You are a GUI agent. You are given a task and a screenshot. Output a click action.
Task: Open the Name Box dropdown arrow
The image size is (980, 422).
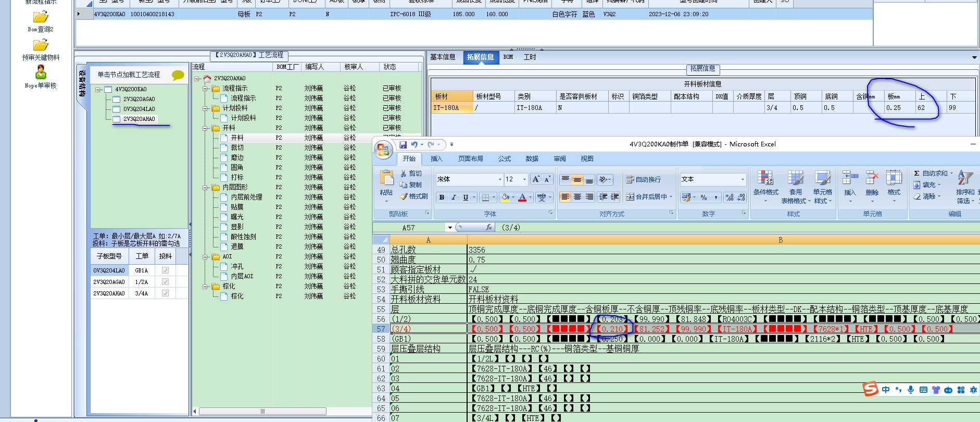click(450, 228)
